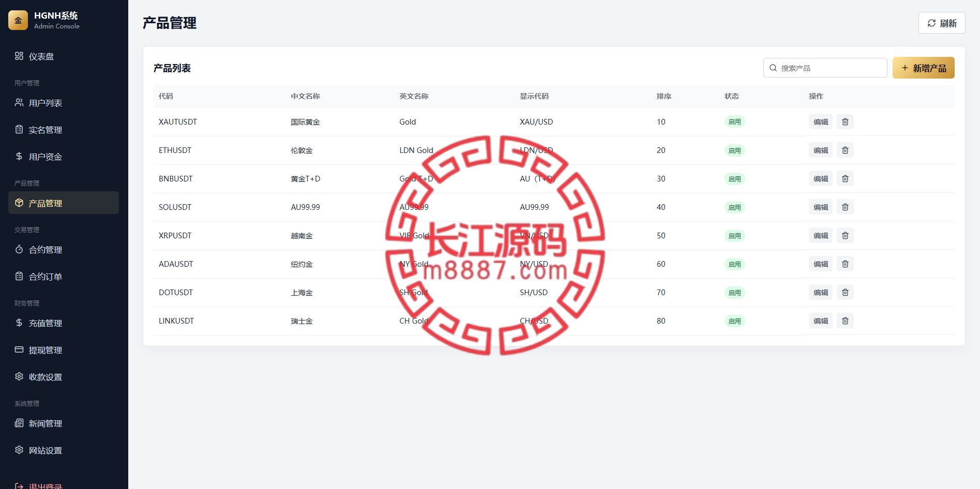Image resolution: width=980 pixels, height=489 pixels.
Task: Delete the LINKUSDT product row
Action: (x=845, y=321)
